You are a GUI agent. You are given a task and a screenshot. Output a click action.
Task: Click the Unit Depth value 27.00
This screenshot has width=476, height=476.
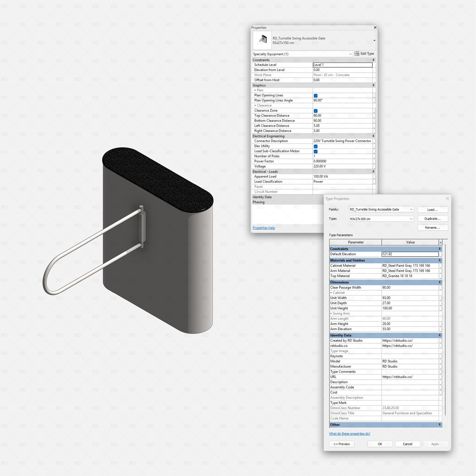(x=410, y=303)
